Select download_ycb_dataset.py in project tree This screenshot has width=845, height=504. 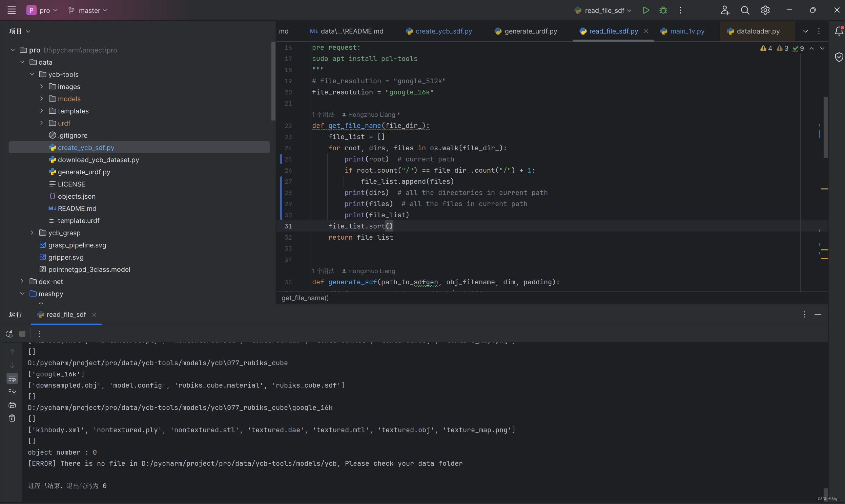click(98, 160)
